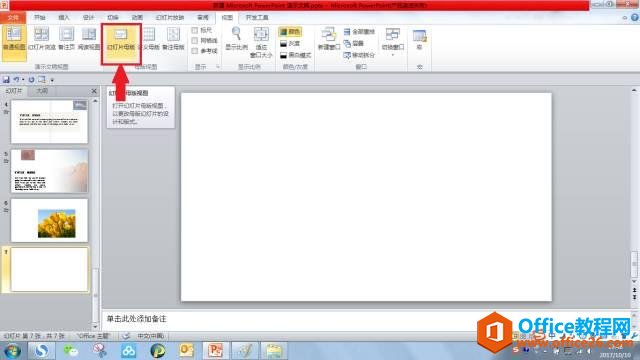Click main editor scroll up arrow

634,90
